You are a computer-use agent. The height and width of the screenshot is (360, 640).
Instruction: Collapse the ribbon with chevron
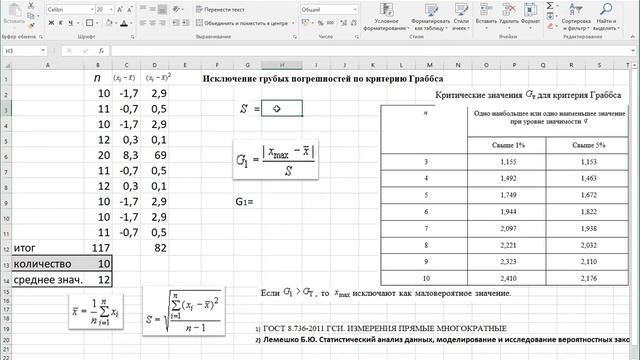[x=633, y=37]
